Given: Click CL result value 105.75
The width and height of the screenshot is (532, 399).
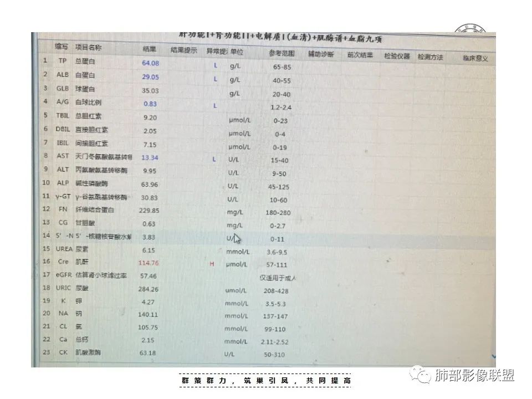Looking at the screenshot, I should pos(147,328).
